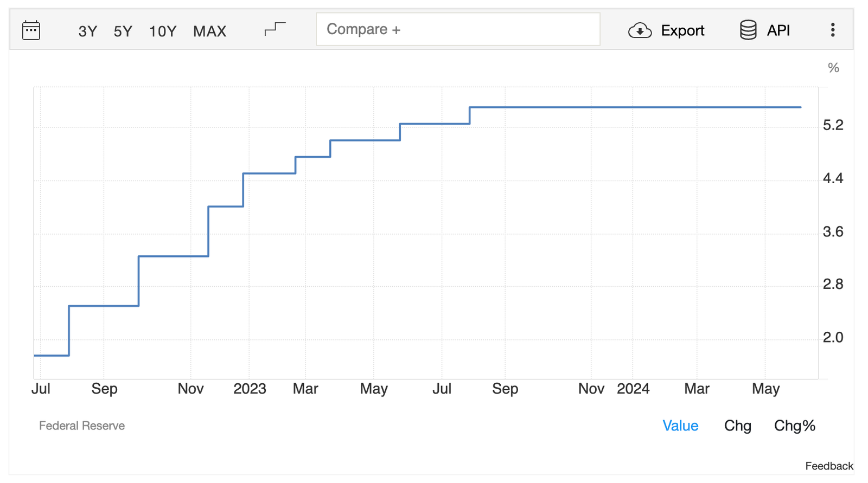
Task: Select the 3Y time range
Action: coord(87,31)
